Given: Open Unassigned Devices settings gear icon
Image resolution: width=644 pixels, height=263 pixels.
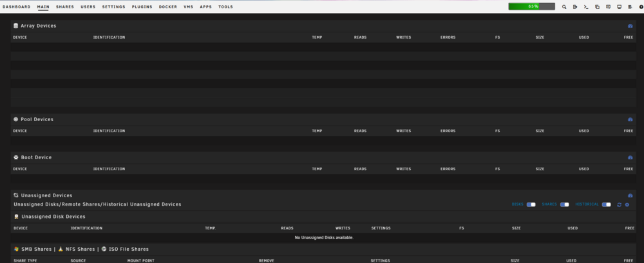Looking at the screenshot, I should [627, 204].
